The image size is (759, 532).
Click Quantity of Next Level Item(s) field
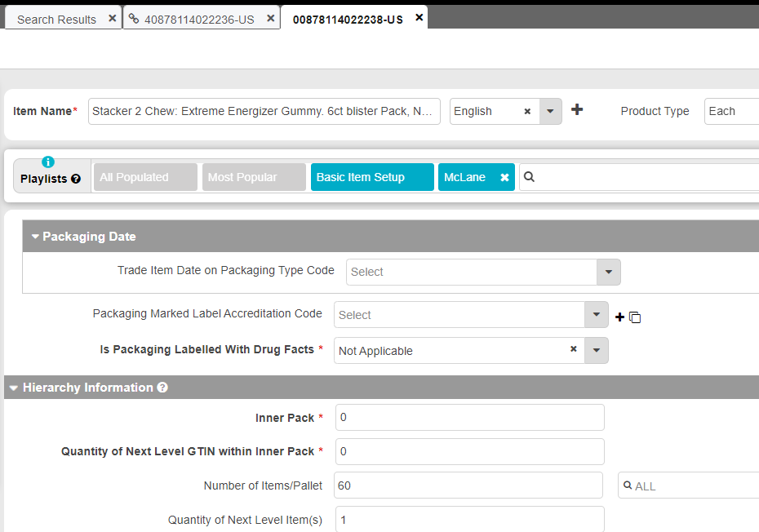tap(469, 519)
